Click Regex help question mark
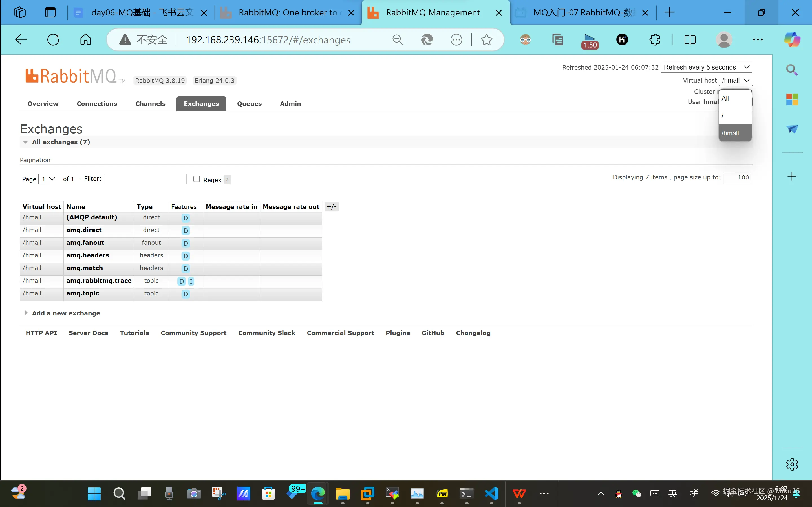Image resolution: width=812 pixels, height=507 pixels. tap(227, 180)
